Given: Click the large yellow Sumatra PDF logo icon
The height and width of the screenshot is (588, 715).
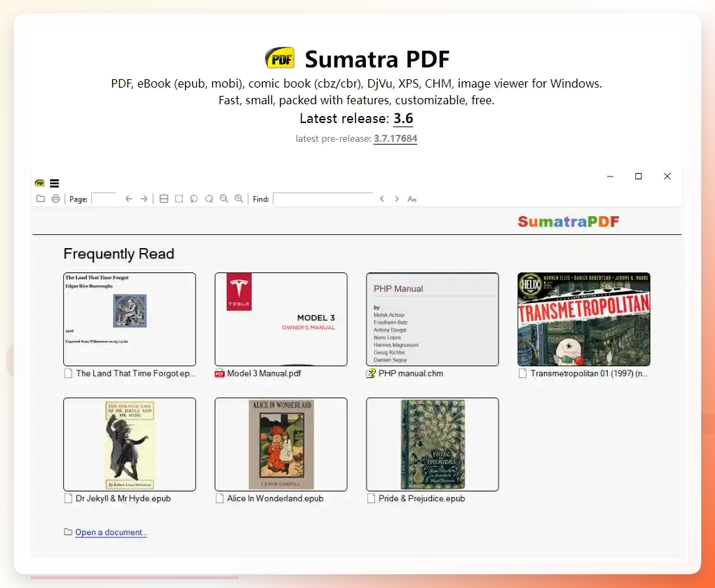Looking at the screenshot, I should click(280, 58).
